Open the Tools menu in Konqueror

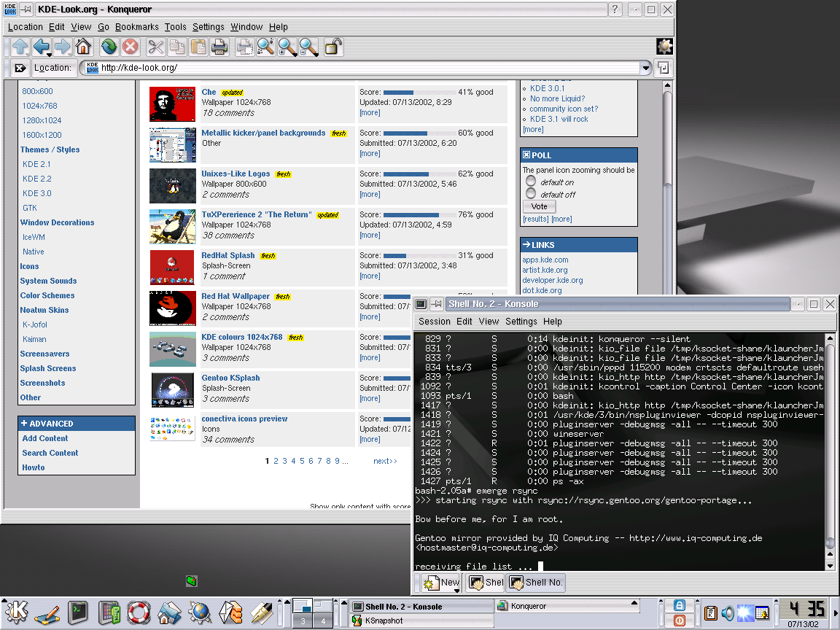coord(175,27)
